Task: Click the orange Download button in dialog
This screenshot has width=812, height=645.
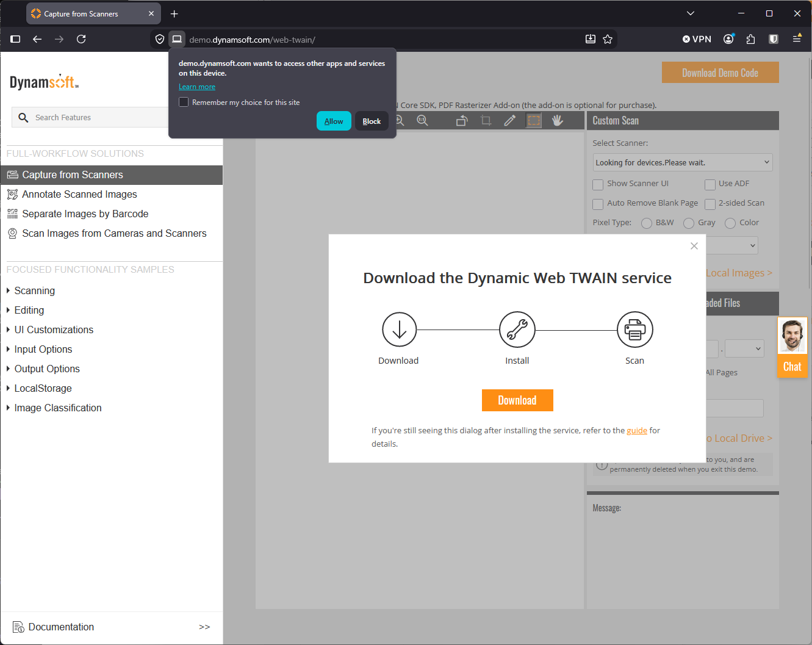Action: [517, 400]
